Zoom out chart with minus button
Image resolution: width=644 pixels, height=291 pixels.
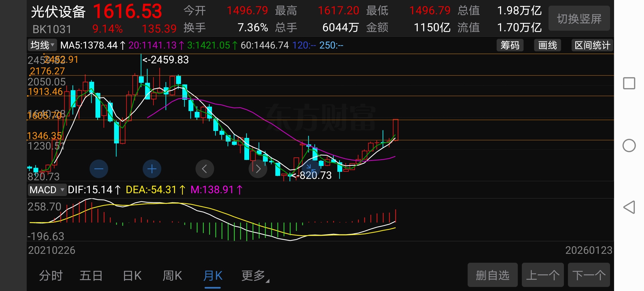click(99, 169)
